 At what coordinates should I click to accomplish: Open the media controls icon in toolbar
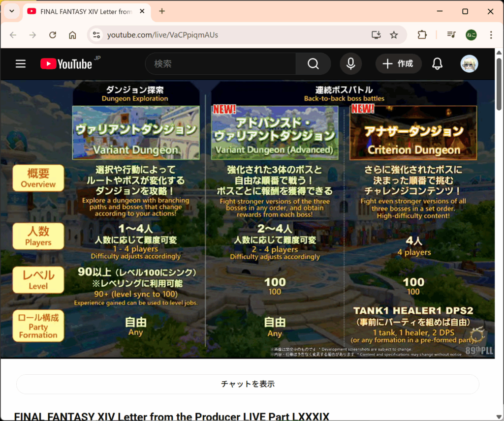coord(451,35)
